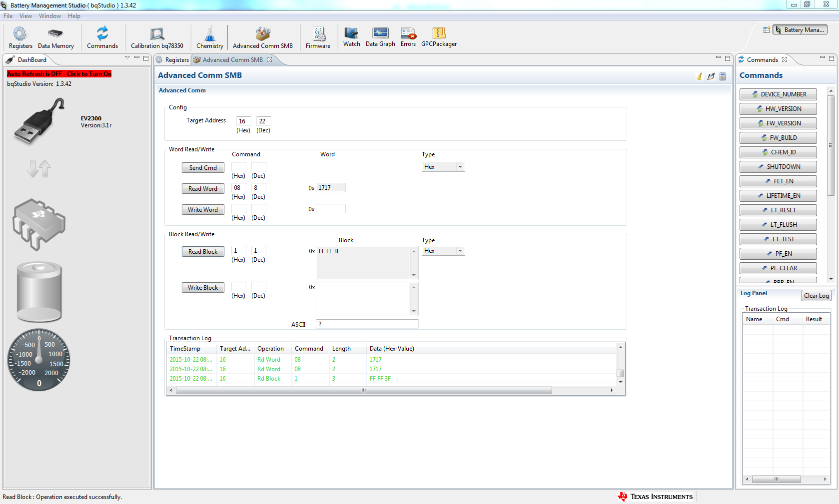Open the Data Graph tool
The image size is (839, 504).
380,37
